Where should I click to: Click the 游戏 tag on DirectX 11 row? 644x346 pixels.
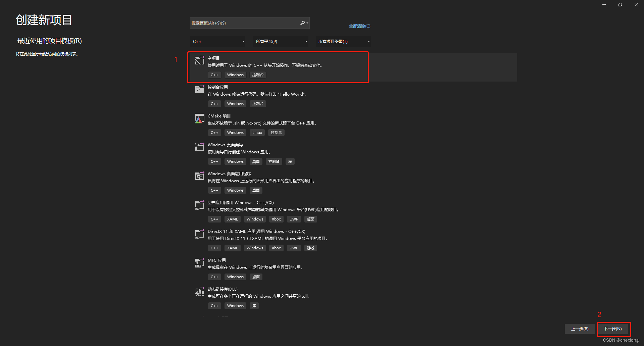pos(311,248)
